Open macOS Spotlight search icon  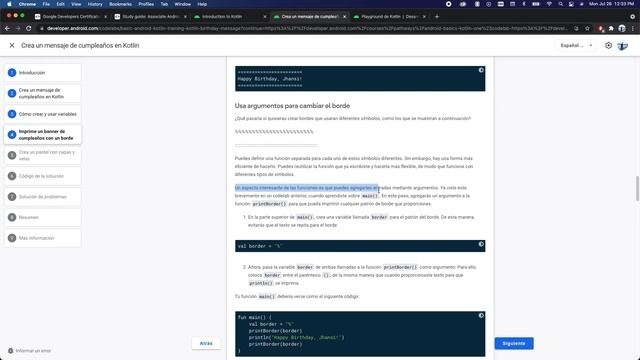[x=560, y=4]
